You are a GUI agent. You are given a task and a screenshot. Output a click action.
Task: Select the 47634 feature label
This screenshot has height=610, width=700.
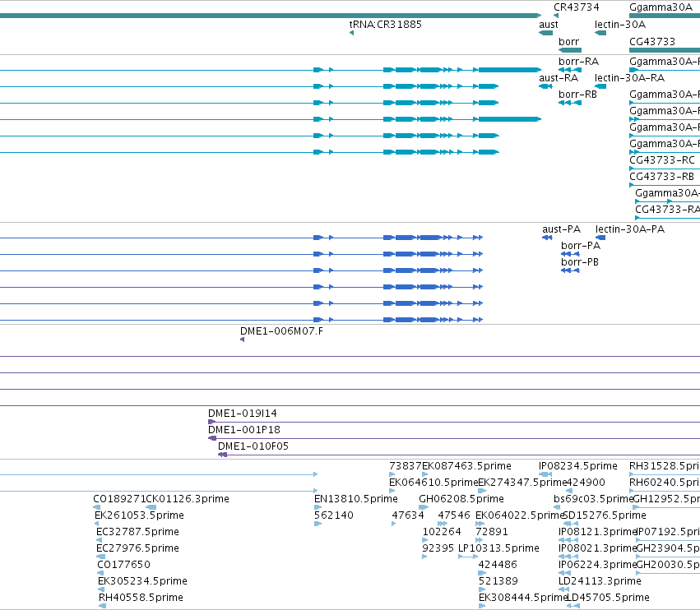[x=408, y=515]
